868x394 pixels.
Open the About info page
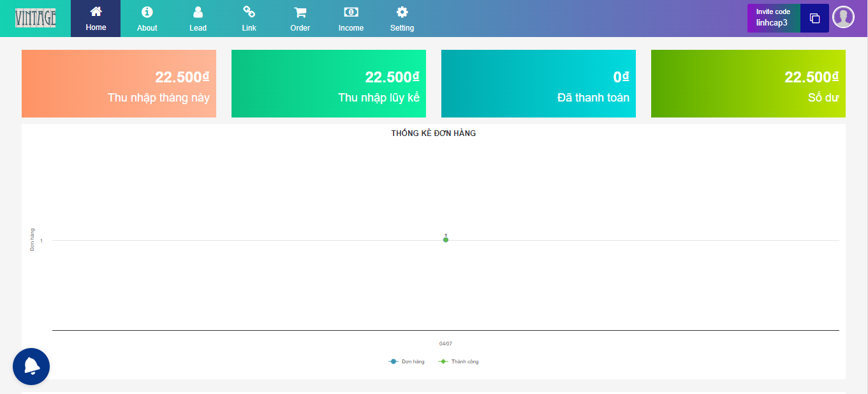point(147,19)
